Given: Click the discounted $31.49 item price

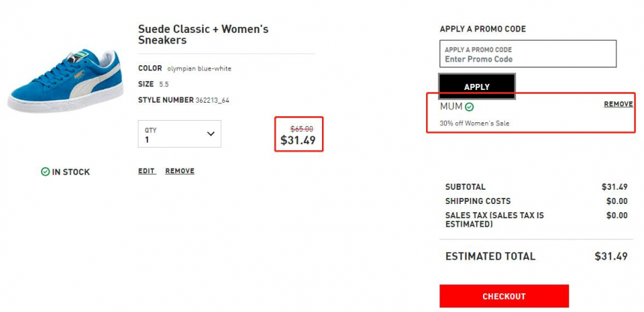Looking at the screenshot, I should point(298,140).
